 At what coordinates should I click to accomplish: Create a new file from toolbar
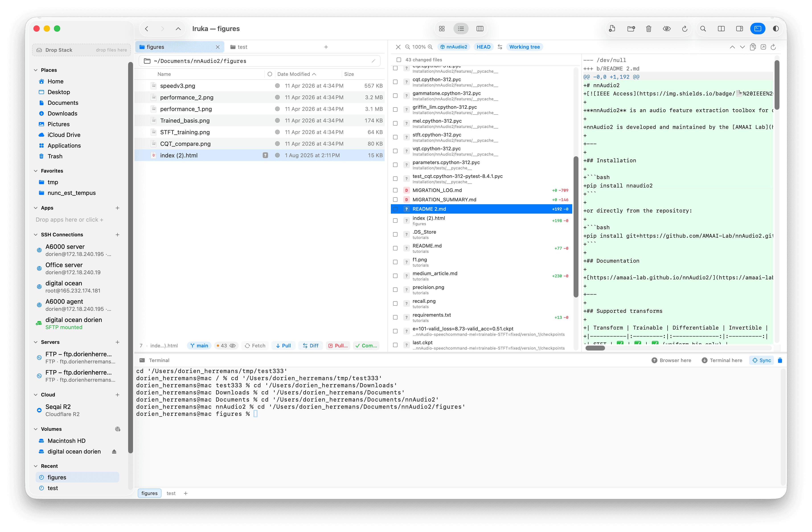point(612,29)
